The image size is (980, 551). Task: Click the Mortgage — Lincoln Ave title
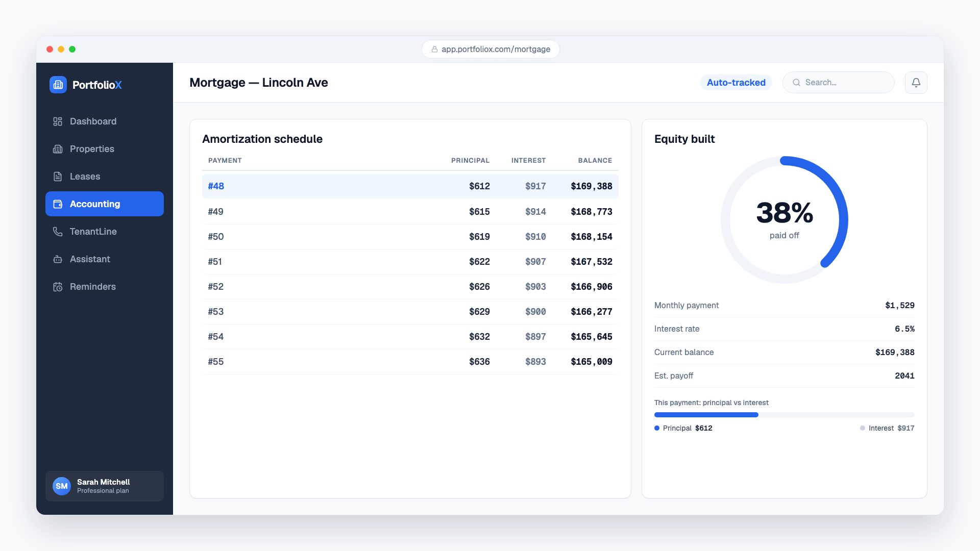[x=259, y=83]
